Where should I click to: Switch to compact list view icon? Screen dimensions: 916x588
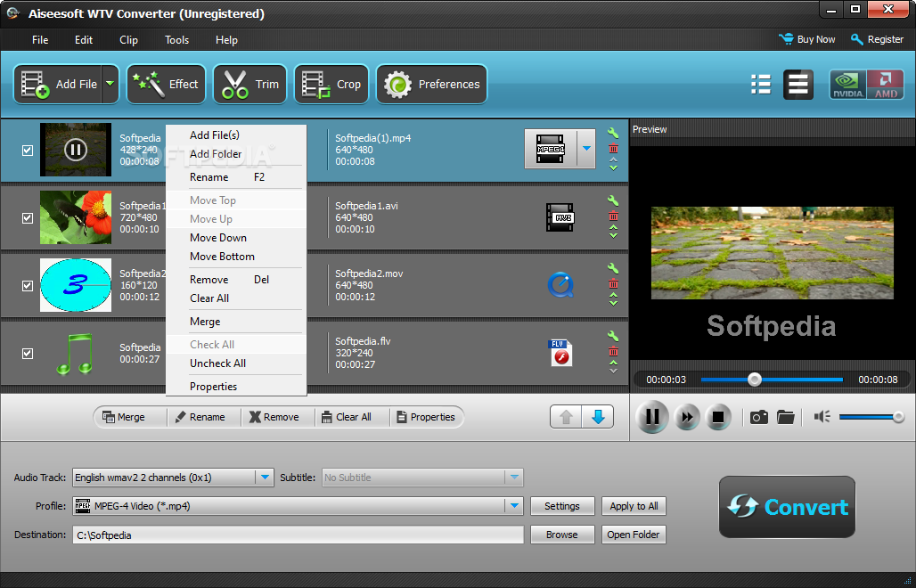761,85
